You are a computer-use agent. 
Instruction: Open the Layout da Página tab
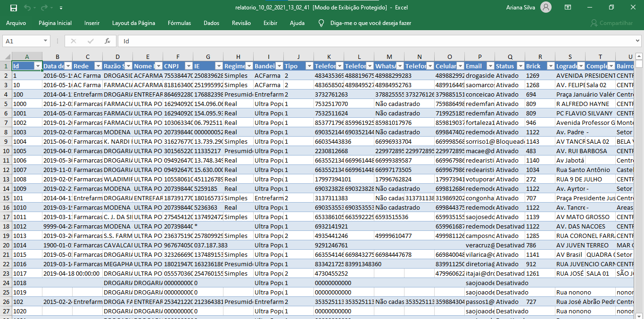(133, 23)
